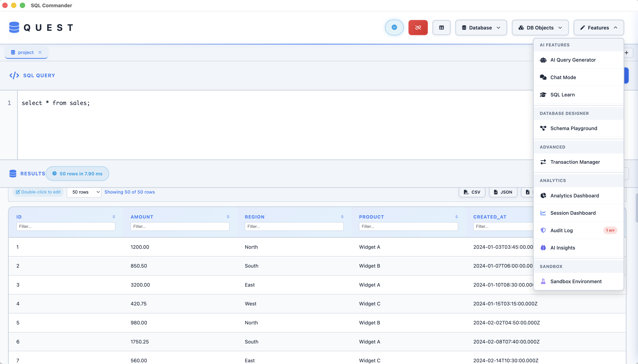Open the table view icon button
The width and height of the screenshot is (638, 364).
[441, 28]
